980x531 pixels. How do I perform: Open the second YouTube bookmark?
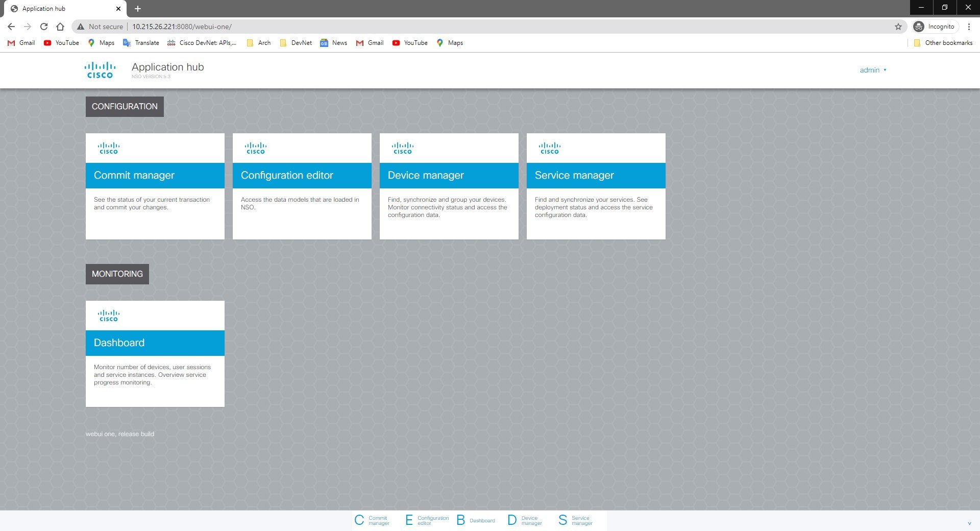410,43
